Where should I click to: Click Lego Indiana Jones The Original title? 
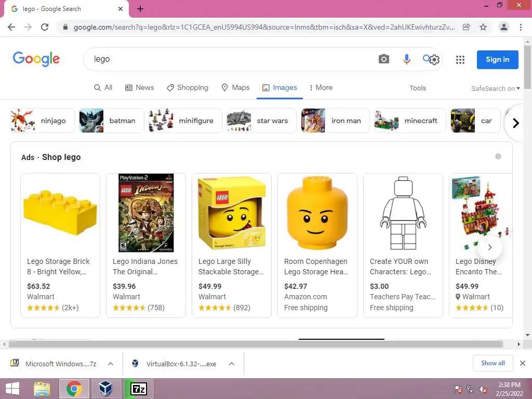tap(145, 267)
